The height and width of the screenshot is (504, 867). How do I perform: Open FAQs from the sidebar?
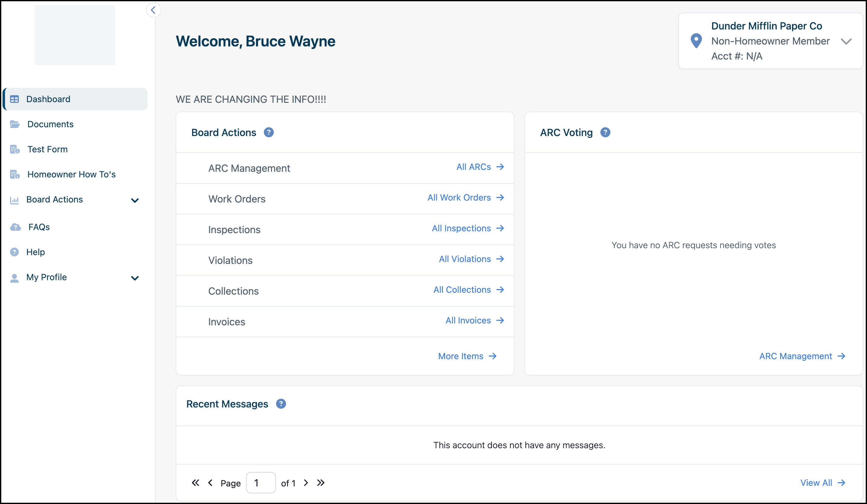(x=39, y=227)
